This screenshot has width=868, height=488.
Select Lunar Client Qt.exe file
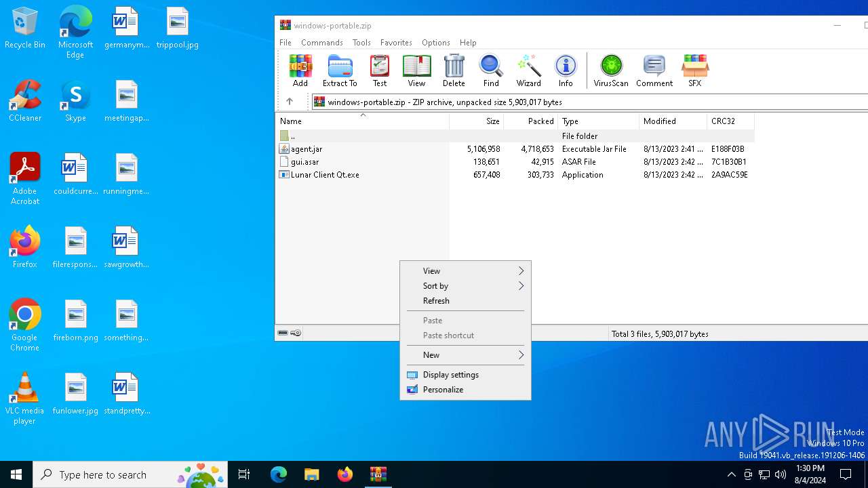515,174
